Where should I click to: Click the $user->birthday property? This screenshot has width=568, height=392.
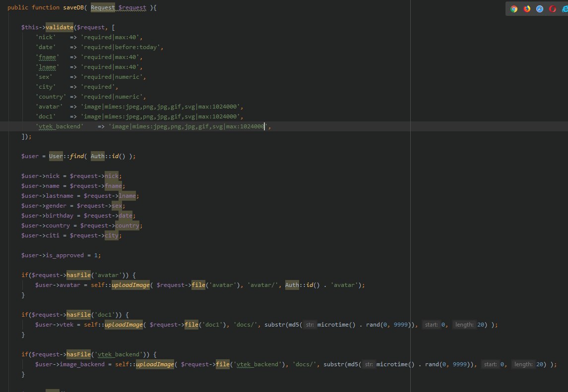coord(60,216)
